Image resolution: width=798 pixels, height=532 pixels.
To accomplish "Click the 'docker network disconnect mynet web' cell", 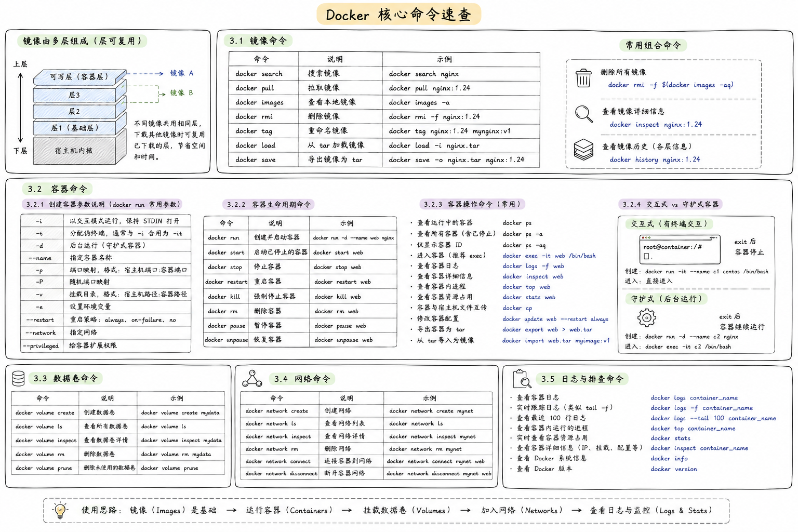I will 438,473.
